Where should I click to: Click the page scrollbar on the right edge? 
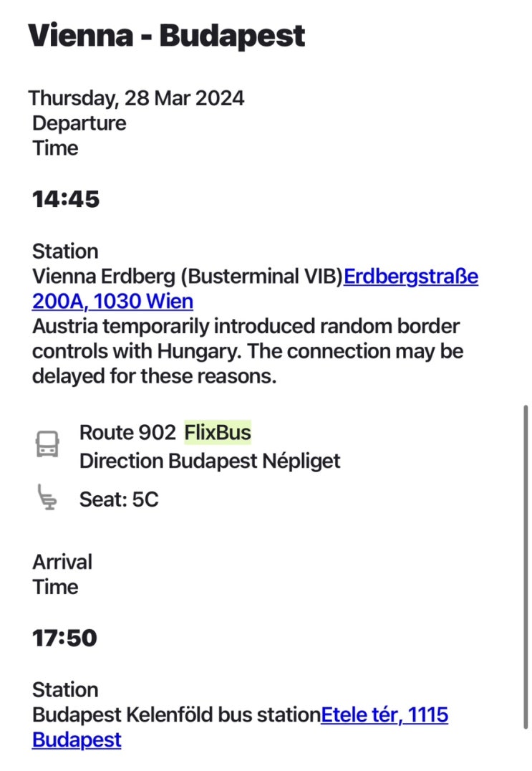(x=526, y=566)
